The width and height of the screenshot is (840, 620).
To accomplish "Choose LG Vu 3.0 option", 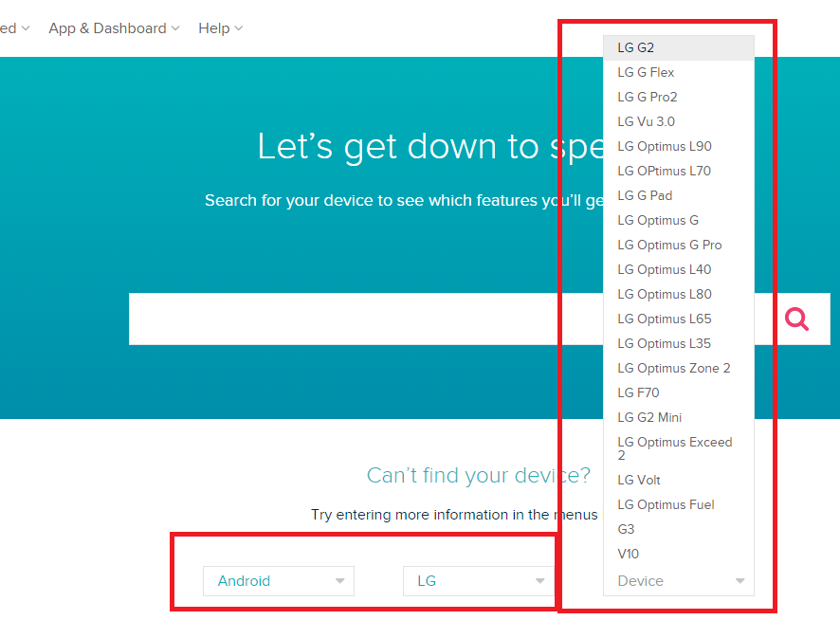I will pyautogui.click(x=679, y=121).
